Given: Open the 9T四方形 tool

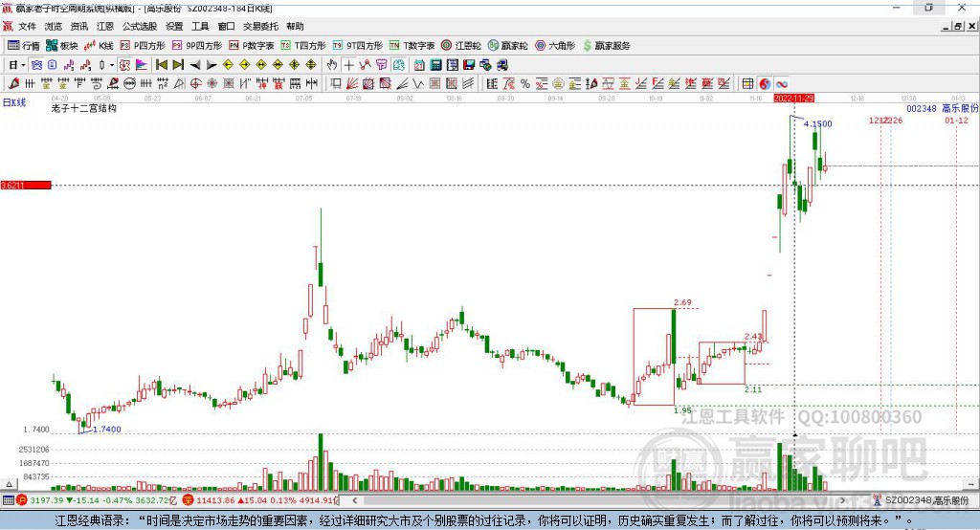Looking at the screenshot, I should (358, 46).
